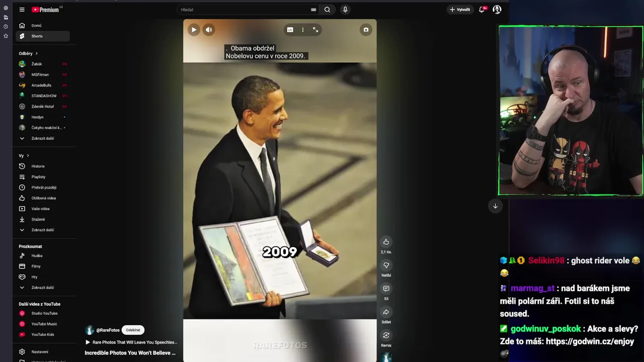Click the star icon in far-left strip
Viewport: 644px width, 362px height.
[x=6, y=36]
